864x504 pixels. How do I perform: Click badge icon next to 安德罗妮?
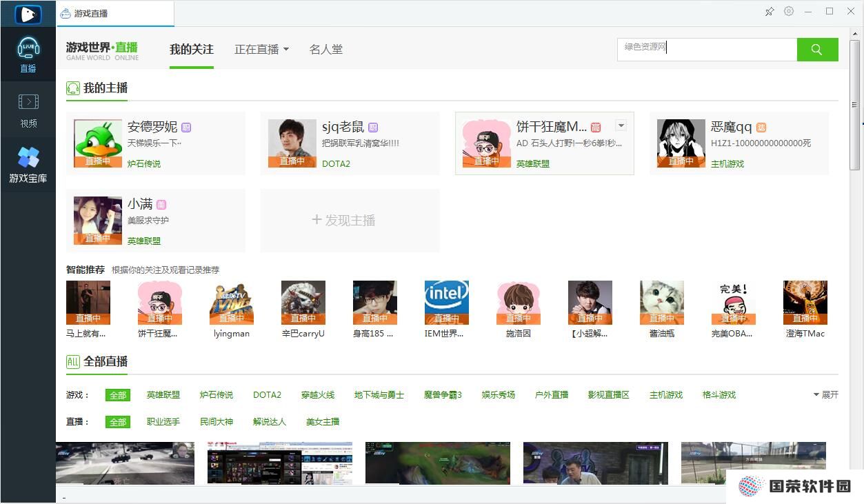tap(186, 128)
